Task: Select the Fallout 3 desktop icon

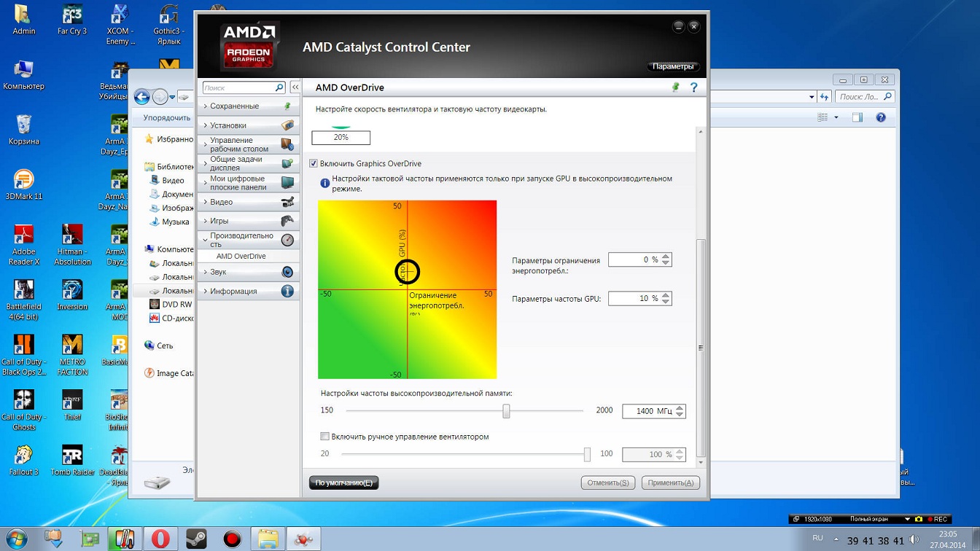Action: click(24, 461)
